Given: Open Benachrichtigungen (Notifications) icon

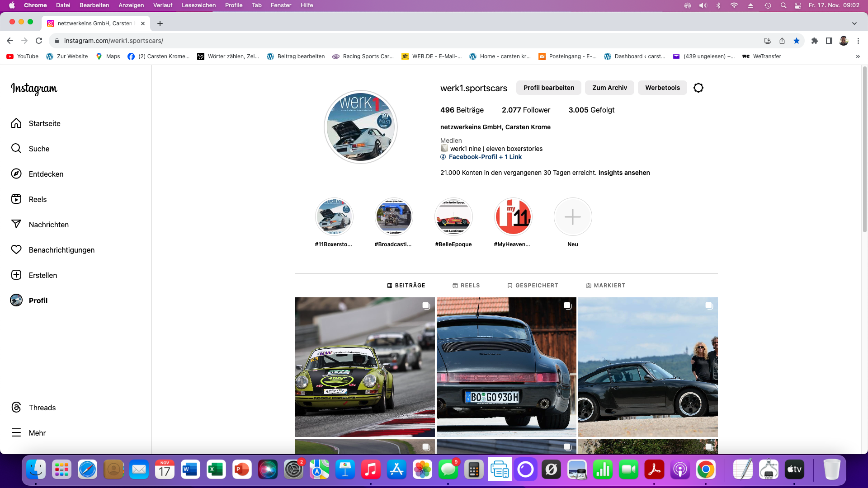Looking at the screenshot, I should coord(16,250).
